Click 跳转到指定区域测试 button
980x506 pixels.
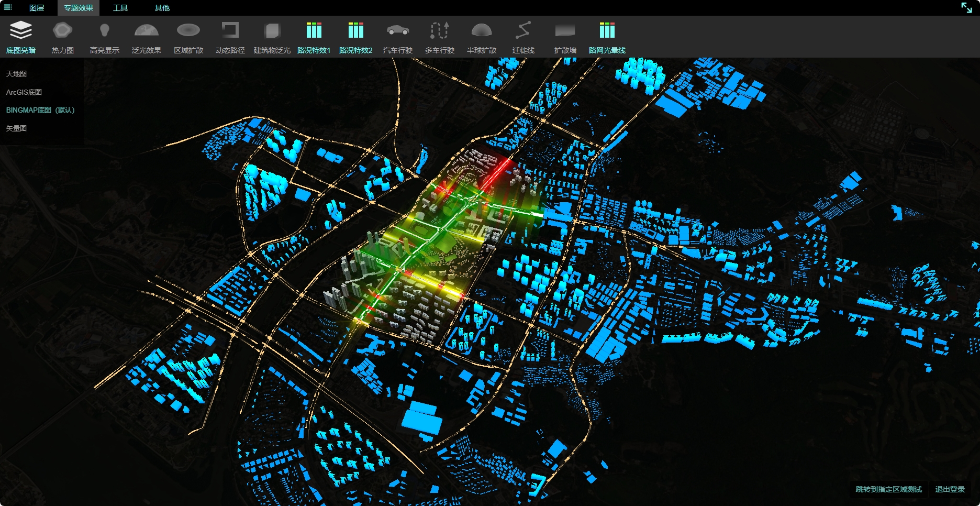click(888, 489)
